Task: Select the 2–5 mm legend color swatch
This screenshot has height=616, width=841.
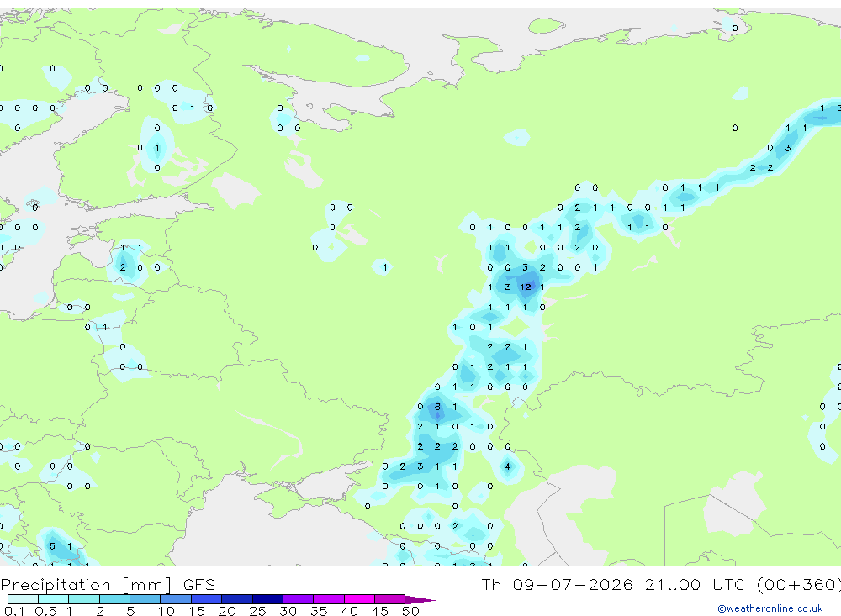Action: 114,599
